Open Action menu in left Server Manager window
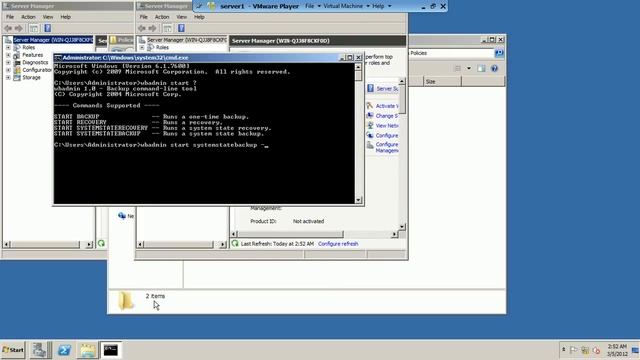640x360 pixels. 28,17
